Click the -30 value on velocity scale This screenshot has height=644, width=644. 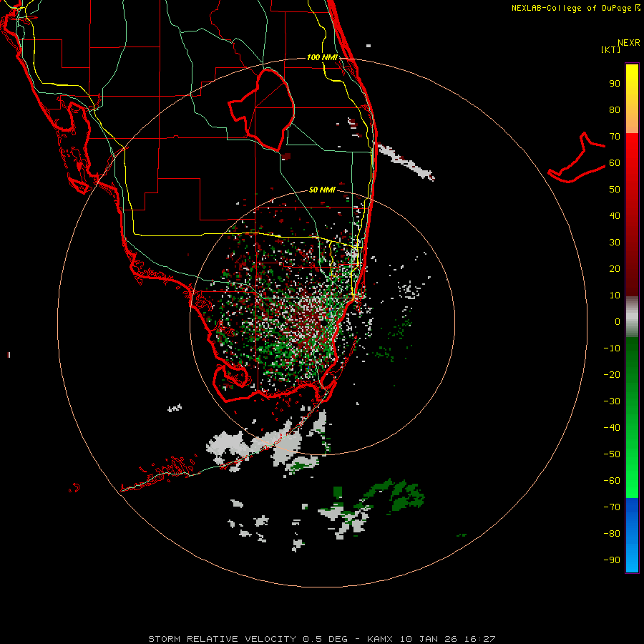tap(612, 401)
